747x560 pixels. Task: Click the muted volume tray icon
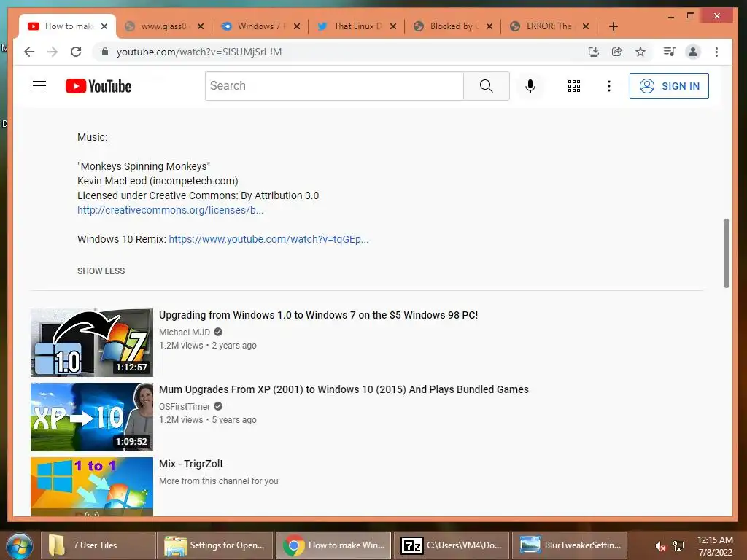pyautogui.click(x=659, y=545)
